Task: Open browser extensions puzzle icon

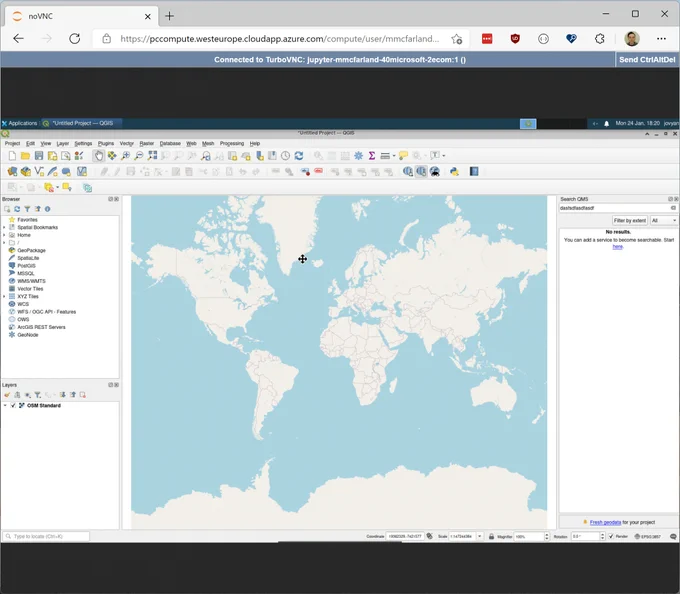Action: 600,39
